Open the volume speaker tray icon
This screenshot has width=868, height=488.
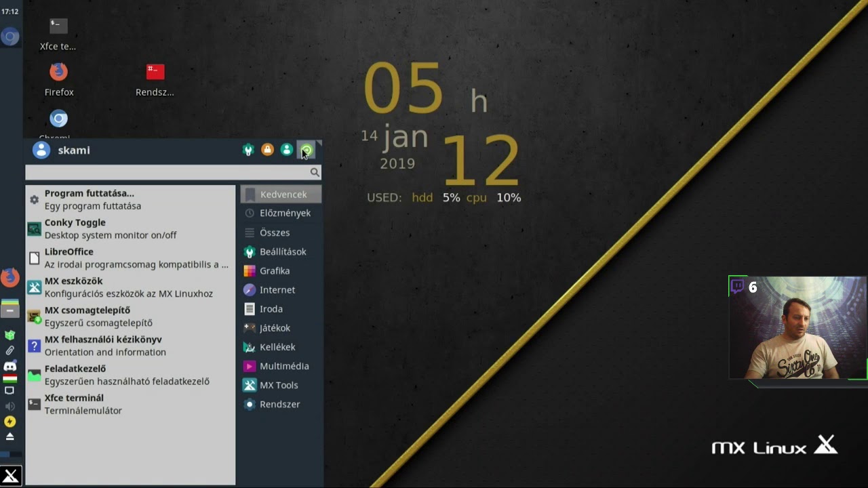click(9, 406)
